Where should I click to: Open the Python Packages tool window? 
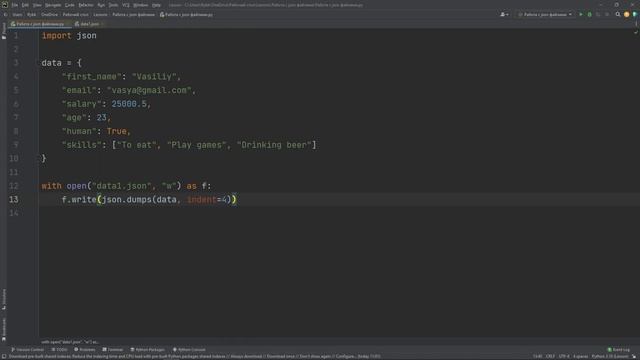coord(147,350)
